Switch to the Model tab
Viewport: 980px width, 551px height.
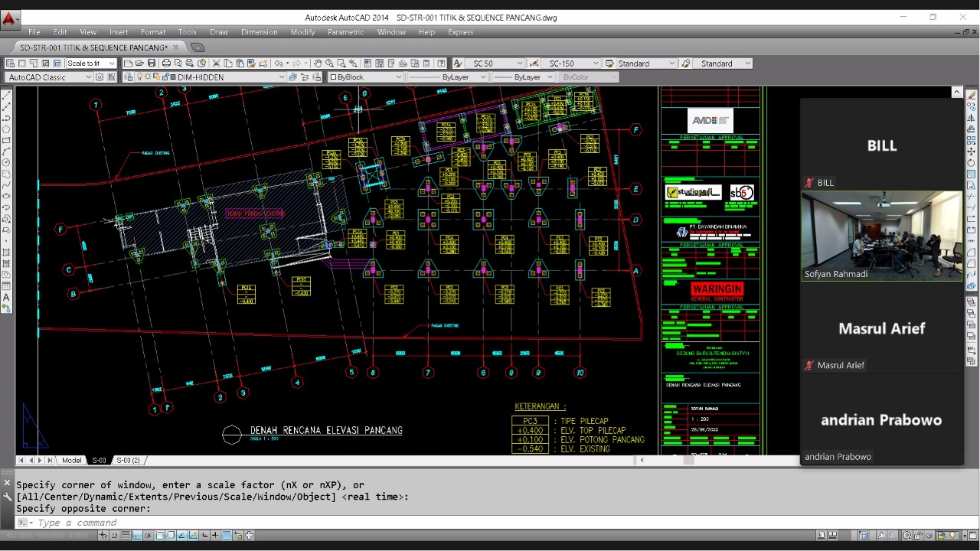[x=72, y=461]
